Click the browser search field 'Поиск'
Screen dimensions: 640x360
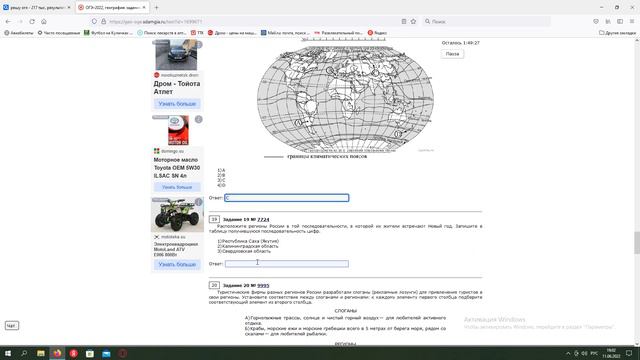tap(486, 21)
